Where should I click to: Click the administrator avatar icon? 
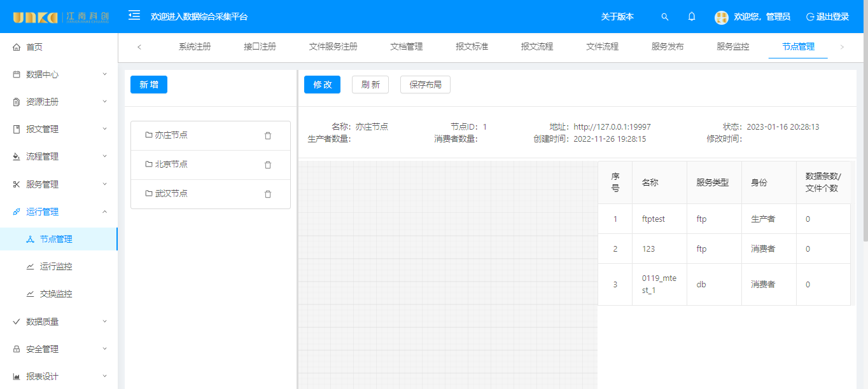click(721, 17)
